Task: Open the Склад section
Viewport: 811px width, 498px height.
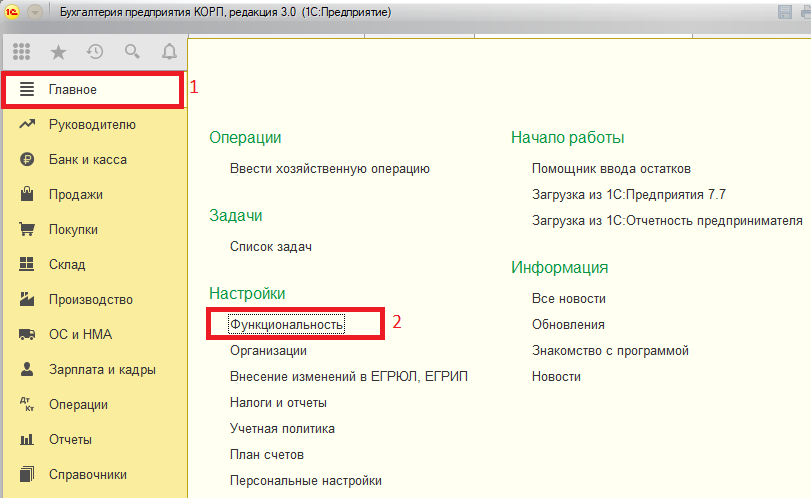Action: pyautogui.click(x=94, y=264)
